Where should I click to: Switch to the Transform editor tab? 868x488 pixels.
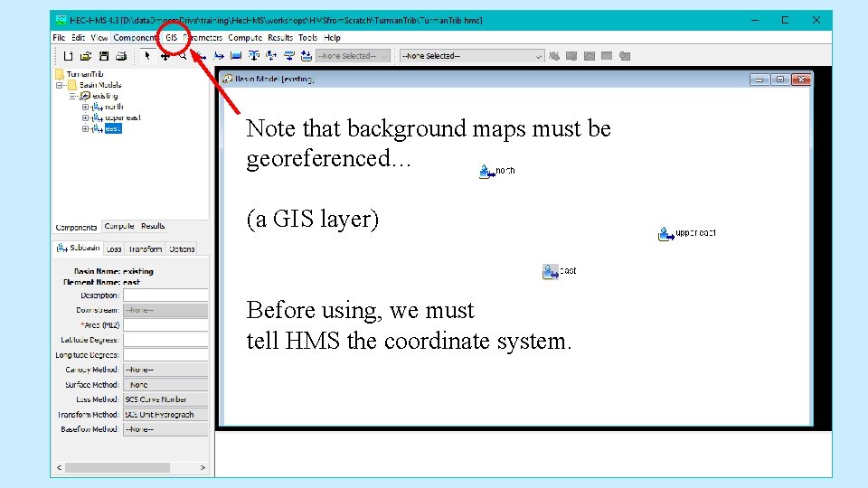coord(145,249)
